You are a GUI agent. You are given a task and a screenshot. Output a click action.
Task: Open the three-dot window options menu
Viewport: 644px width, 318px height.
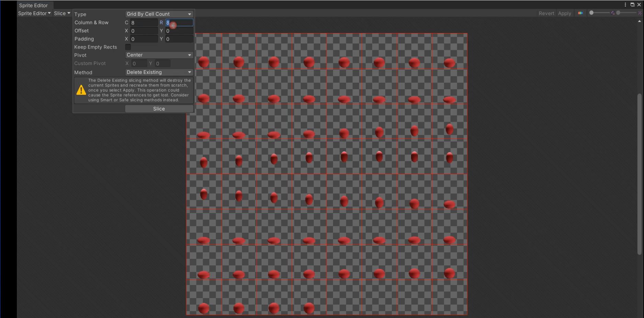coord(625,5)
